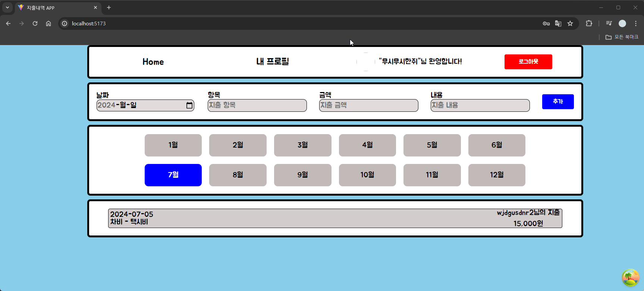Image resolution: width=644 pixels, height=291 pixels.
Task: Open the password manager key icon
Action: pyautogui.click(x=546, y=23)
